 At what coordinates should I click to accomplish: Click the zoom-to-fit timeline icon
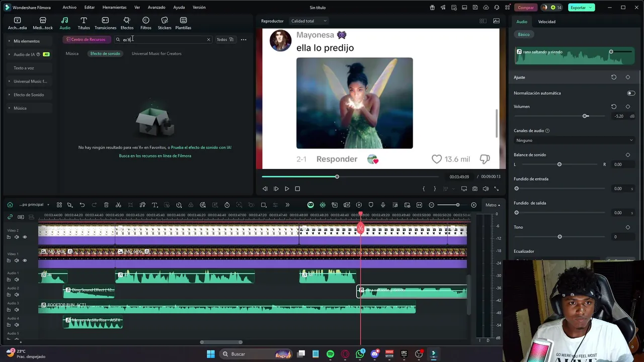tap(419, 205)
